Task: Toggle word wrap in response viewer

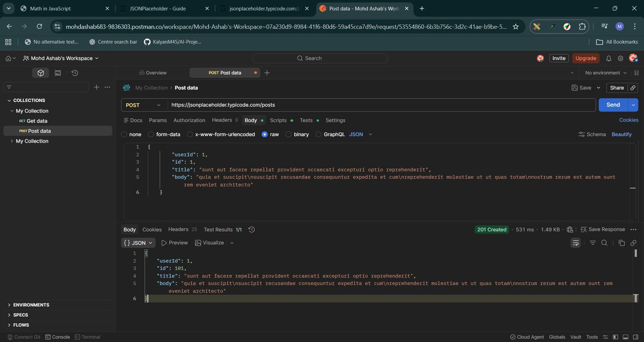Action: point(576,243)
